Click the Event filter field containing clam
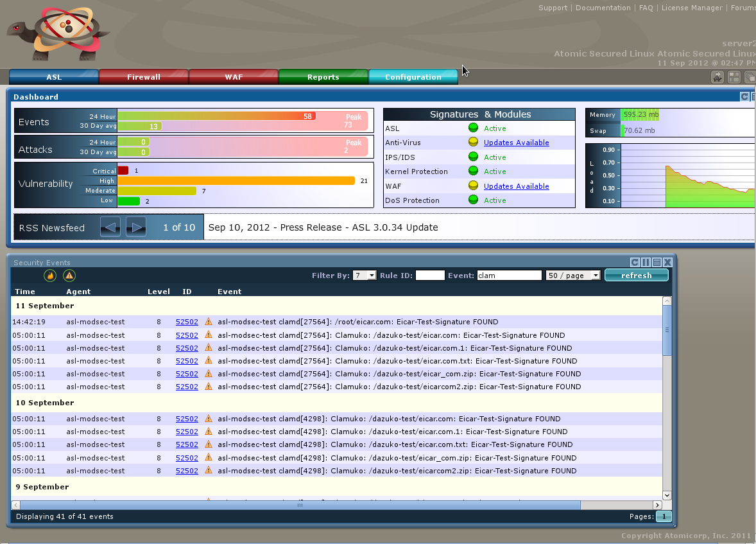756x544 pixels. click(509, 275)
